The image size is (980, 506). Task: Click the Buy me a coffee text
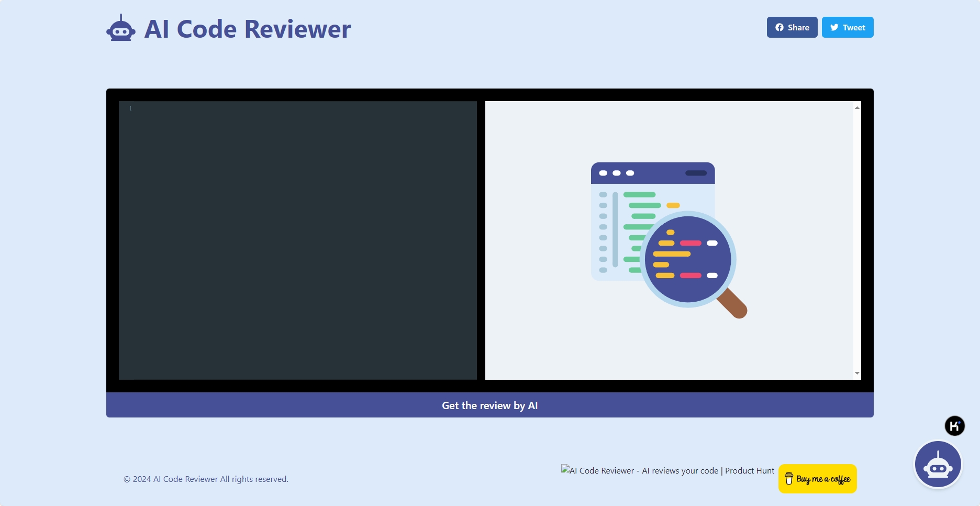[x=823, y=479]
